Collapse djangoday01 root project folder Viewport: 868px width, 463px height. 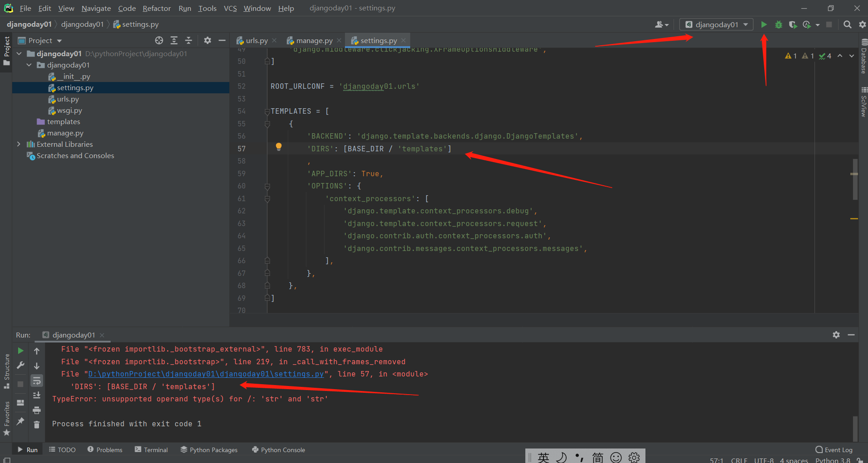pos(19,53)
